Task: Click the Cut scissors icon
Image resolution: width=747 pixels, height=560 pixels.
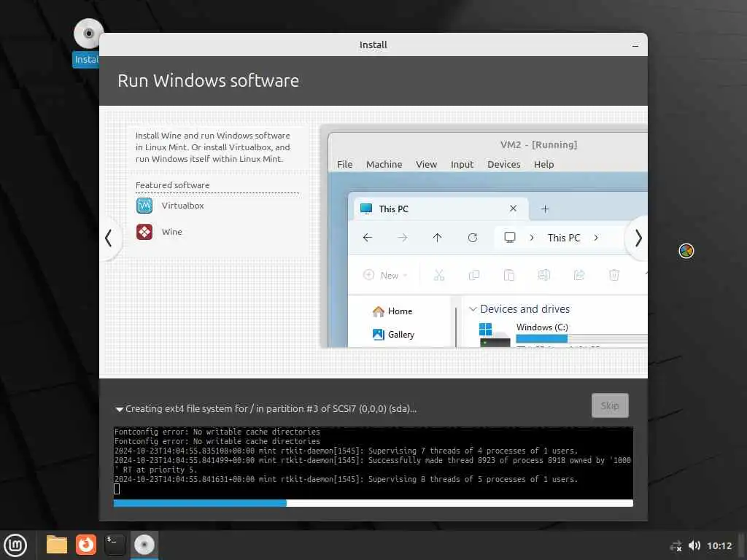Action: [x=438, y=275]
